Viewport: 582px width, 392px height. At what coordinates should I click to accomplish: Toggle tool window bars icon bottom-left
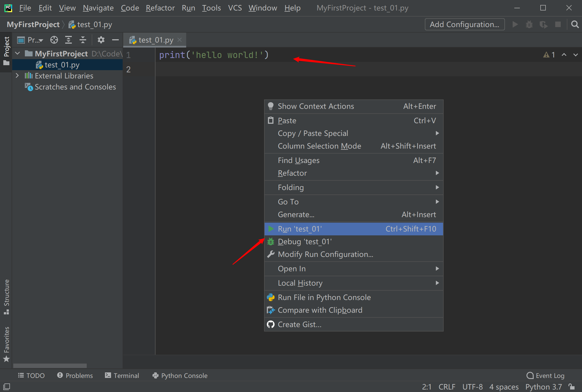coord(7,386)
